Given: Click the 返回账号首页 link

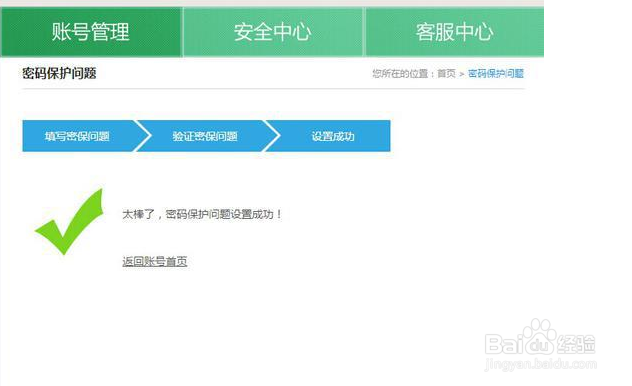Looking at the screenshot, I should click(155, 261).
